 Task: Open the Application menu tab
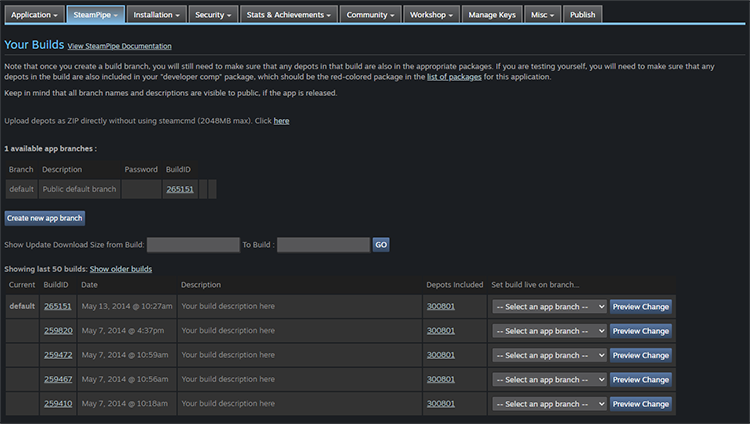point(34,14)
